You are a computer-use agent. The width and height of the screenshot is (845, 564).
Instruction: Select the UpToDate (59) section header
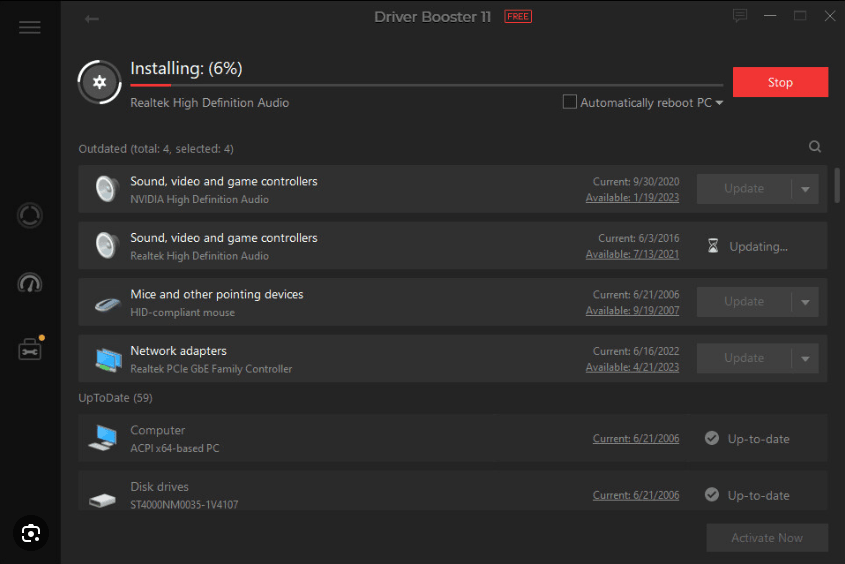[x=115, y=398]
